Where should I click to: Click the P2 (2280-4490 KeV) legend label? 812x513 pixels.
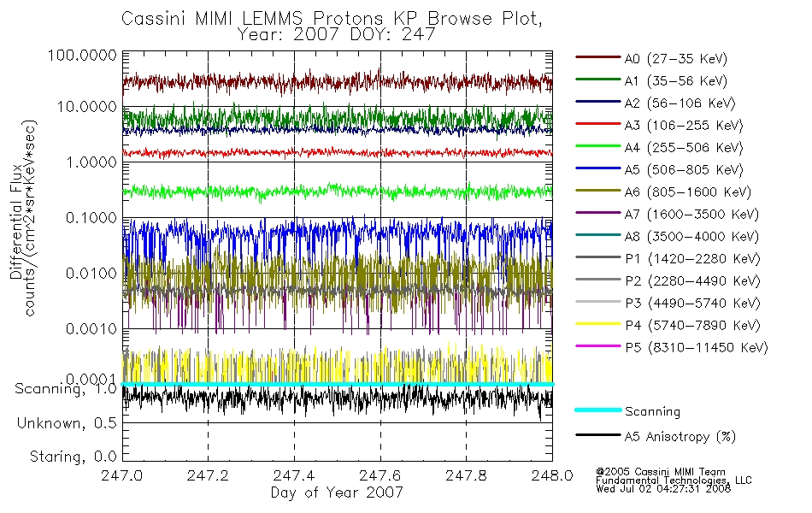click(x=692, y=281)
